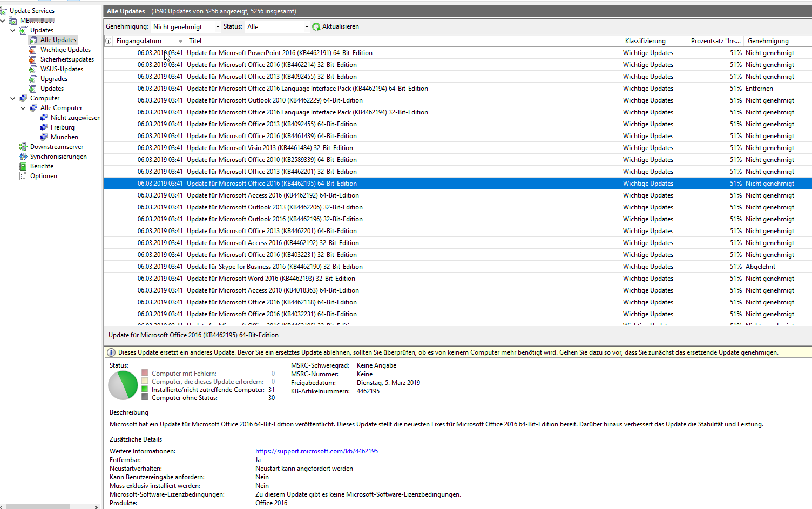Collapse the Updates tree node
The image size is (812, 509).
pos(13,30)
